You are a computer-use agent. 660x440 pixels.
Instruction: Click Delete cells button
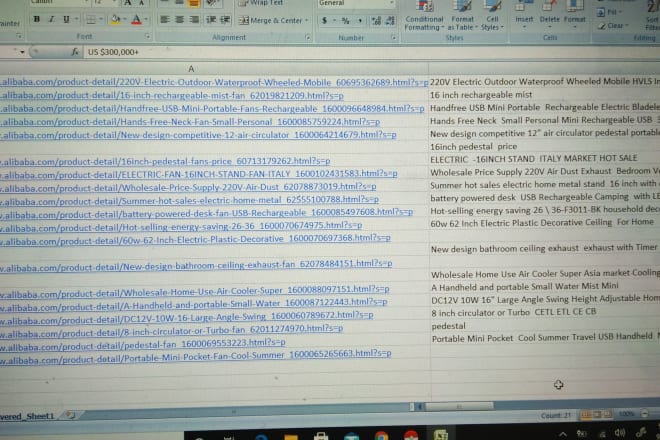(x=549, y=16)
